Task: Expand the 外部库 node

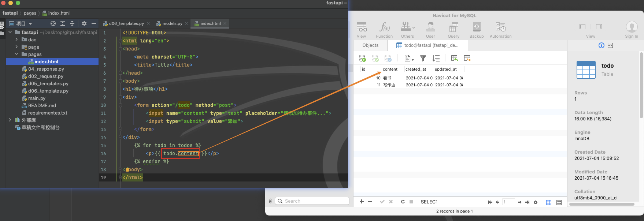Action: click(x=10, y=120)
